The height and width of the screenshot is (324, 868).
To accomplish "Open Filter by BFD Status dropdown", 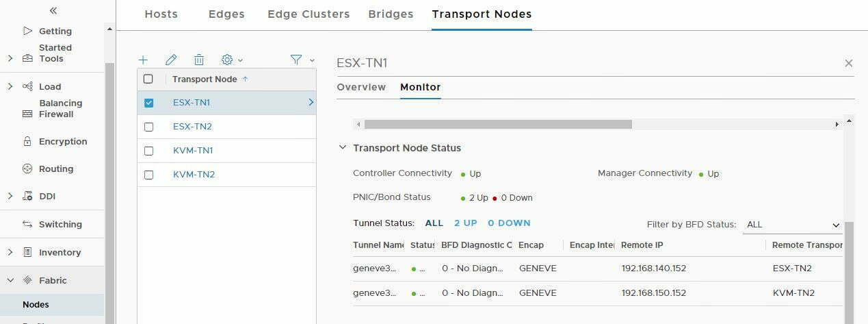I will coord(792,225).
